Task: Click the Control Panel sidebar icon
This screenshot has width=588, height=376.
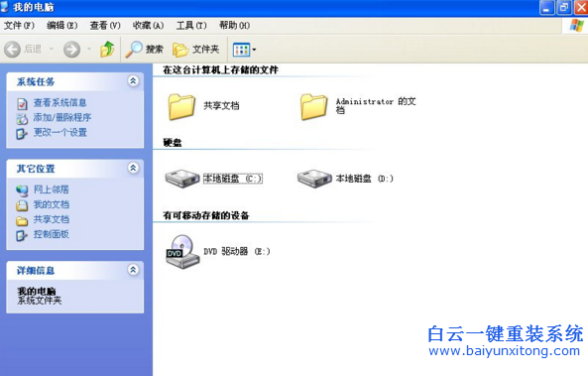Action: (22, 235)
